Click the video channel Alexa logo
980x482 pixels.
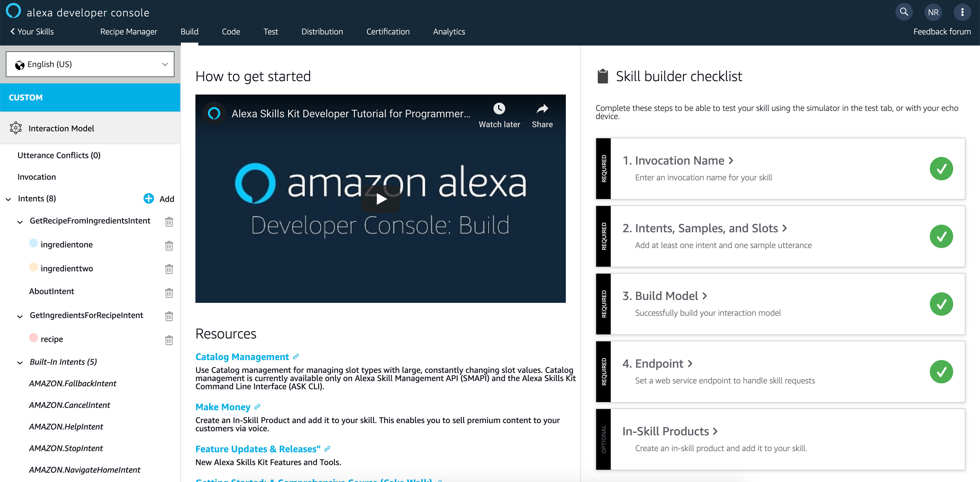(214, 113)
